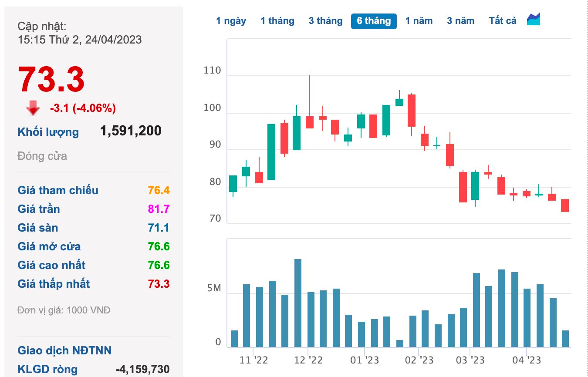The height and width of the screenshot is (377, 588).
Task: Click the Giá tham chiếu label
Action: [58, 190]
